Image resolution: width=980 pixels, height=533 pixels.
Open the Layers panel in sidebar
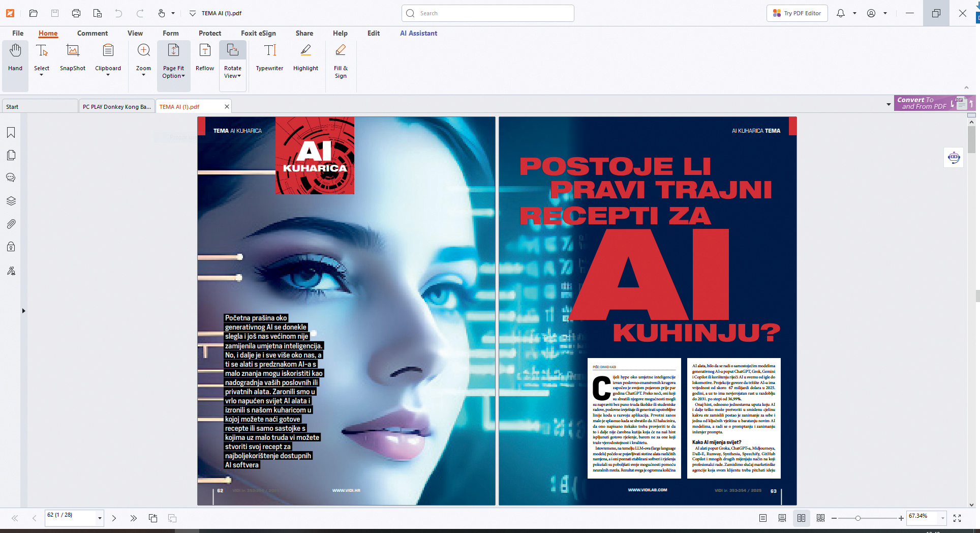pos(11,201)
